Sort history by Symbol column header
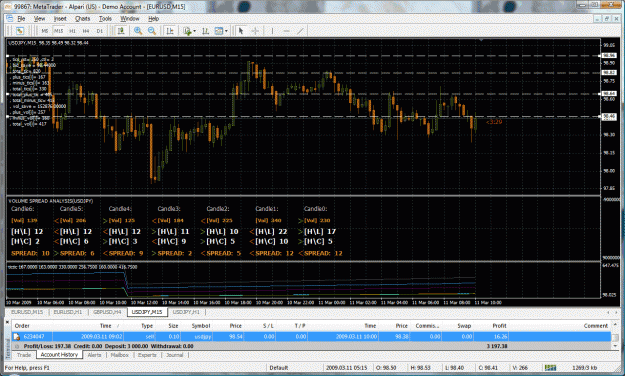 coord(200,326)
